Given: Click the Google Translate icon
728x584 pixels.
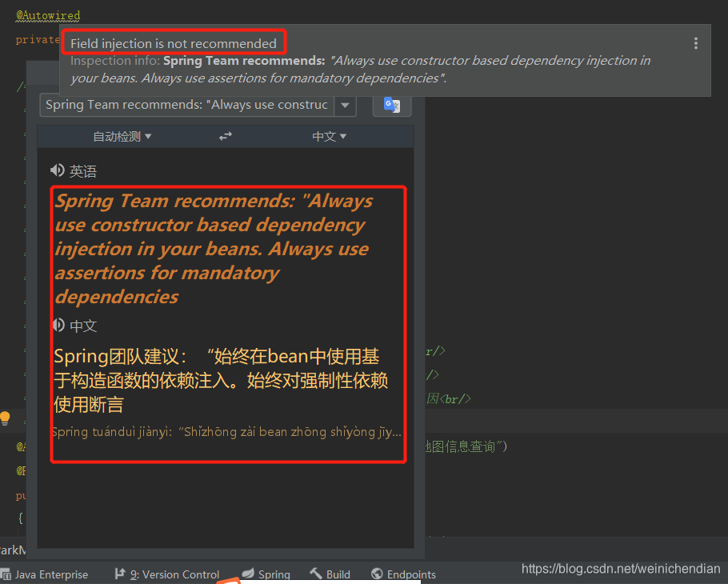Looking at the screenshot, I should 391,105.
